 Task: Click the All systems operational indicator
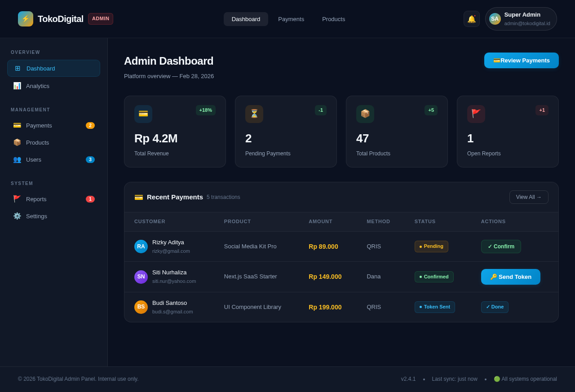525,379
